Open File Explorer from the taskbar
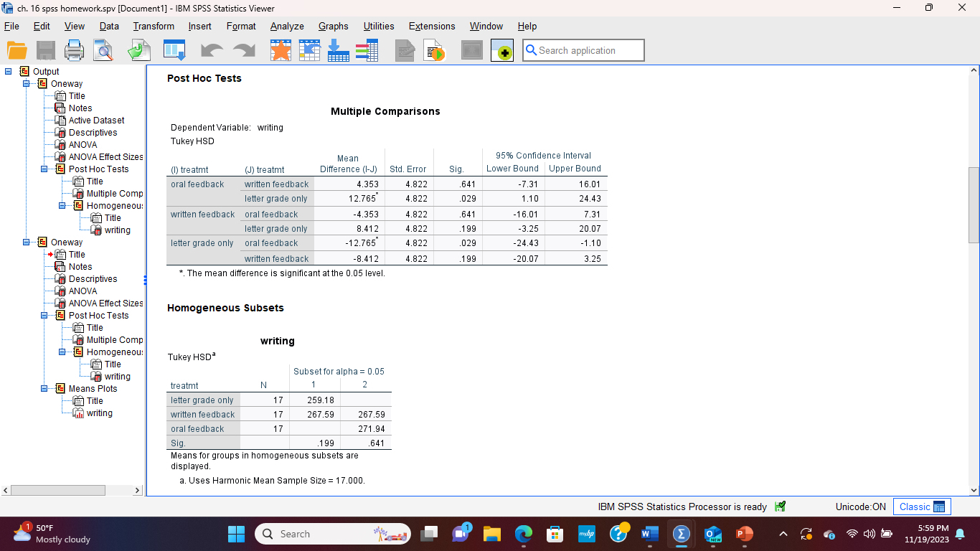Viewport: 980px width, 551px height. (491, 534)
